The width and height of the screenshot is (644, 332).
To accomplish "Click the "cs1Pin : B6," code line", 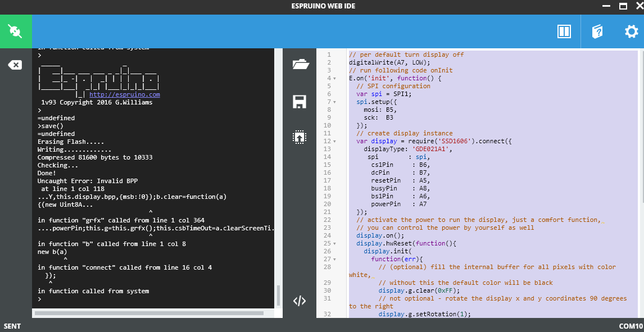I will (x=400, y=165).
